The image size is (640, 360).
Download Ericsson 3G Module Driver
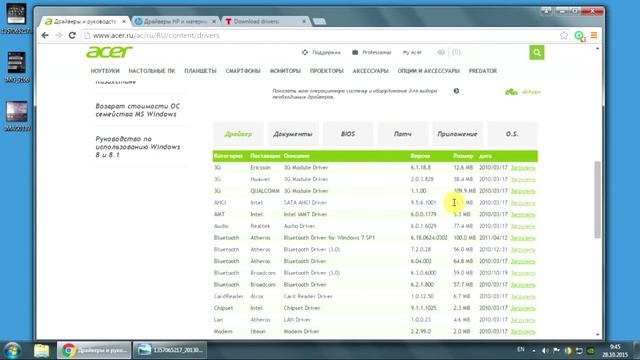click(523, 168)
